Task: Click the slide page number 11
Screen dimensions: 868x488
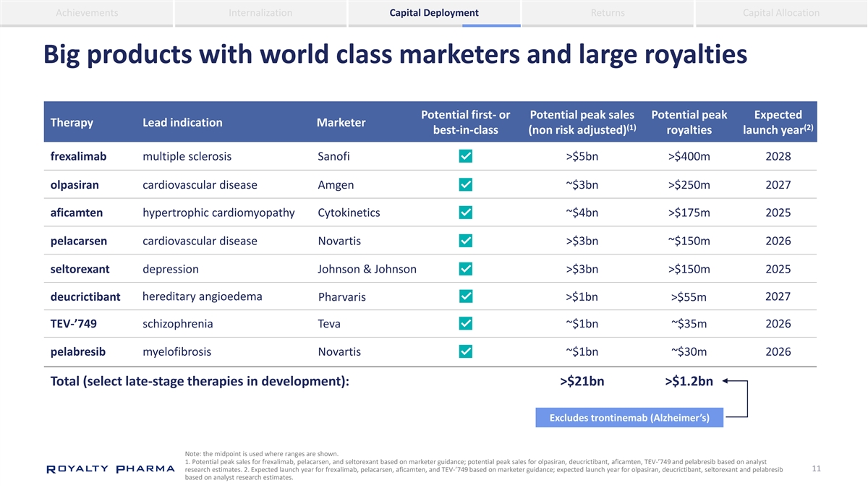Action: pos(816,469)
